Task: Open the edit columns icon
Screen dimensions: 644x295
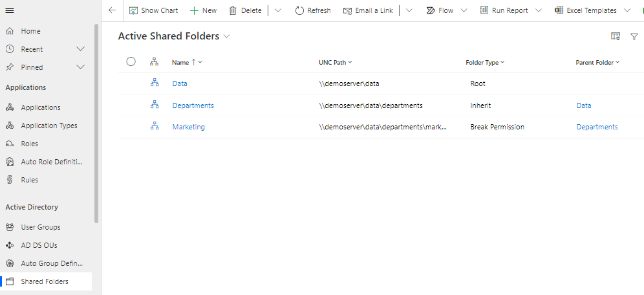Action: tap(616, 37)
